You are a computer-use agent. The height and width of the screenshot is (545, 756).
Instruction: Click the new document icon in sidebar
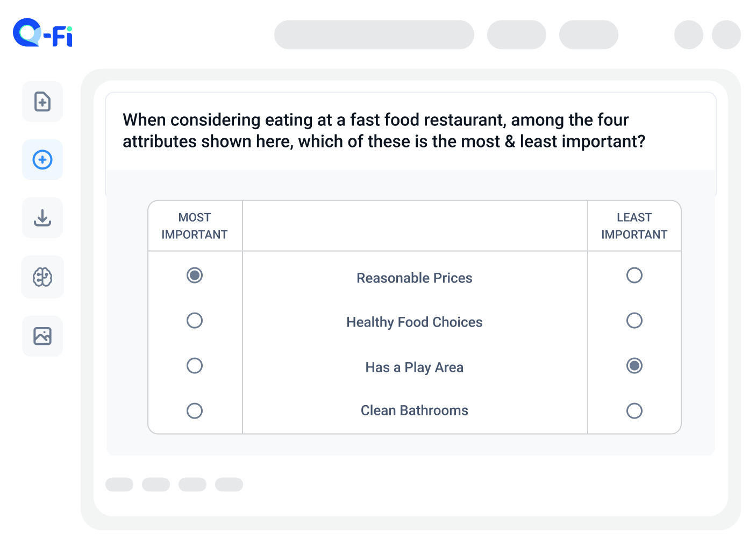pyautogui.click(x=42, y=102)
